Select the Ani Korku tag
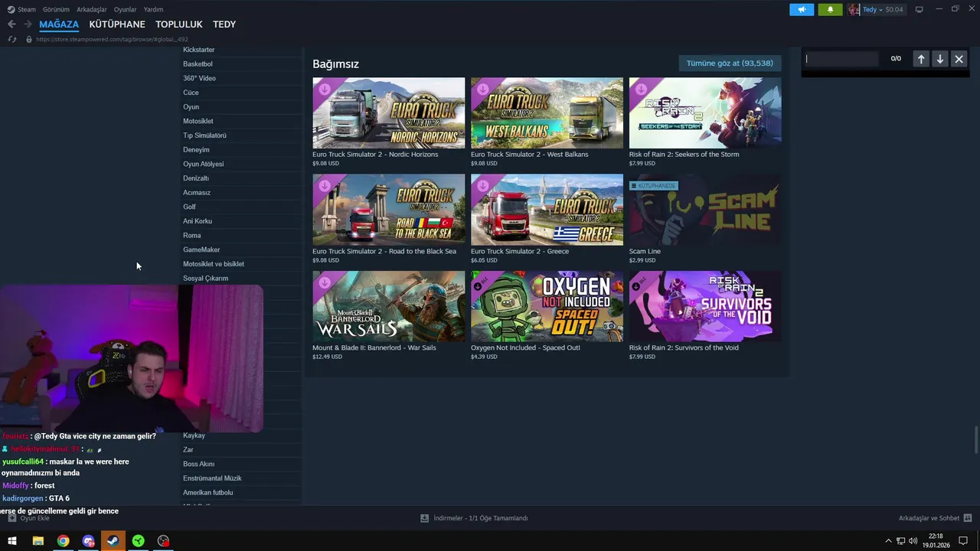The width and height of the screenshot is (980, 551). [x=198, y=221]
